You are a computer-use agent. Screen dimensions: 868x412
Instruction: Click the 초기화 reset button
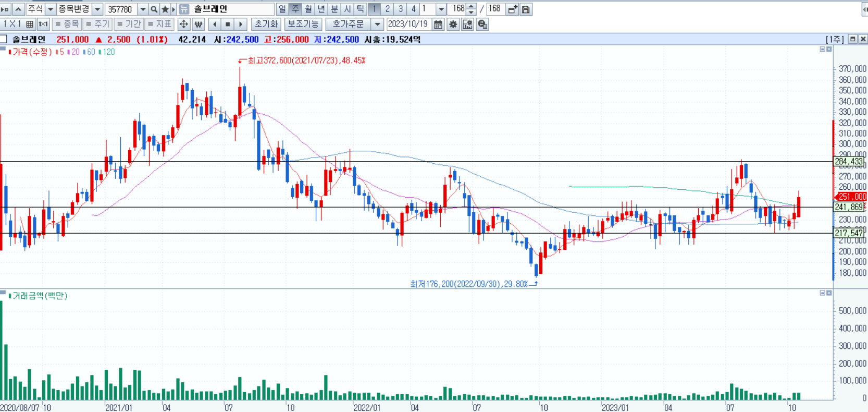click(x=266, y=24)
